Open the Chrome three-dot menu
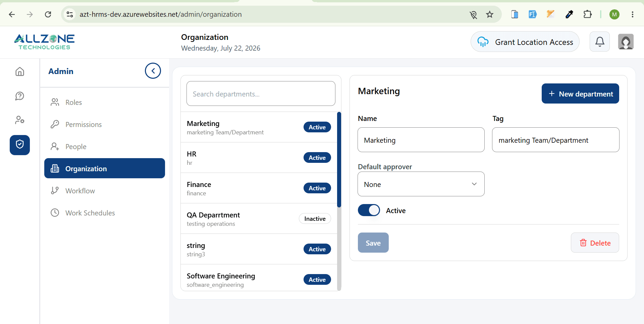This screenshot has width=644, height=324. [633, 14]
